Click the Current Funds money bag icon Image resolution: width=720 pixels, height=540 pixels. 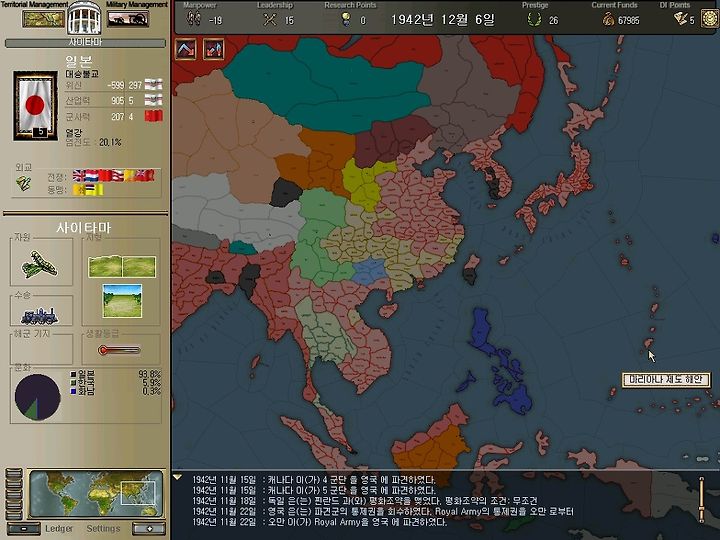click(x=608, y=19)
